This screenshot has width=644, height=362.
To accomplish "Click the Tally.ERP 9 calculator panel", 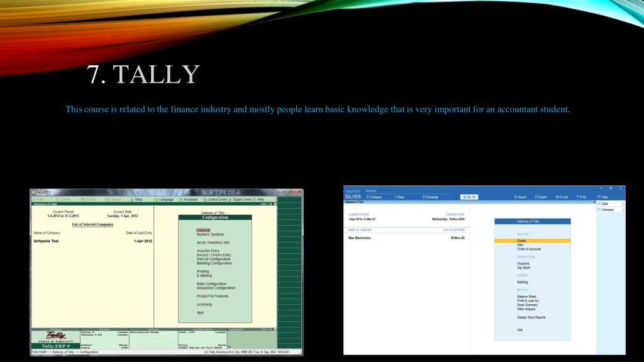I will coord(252,340).
